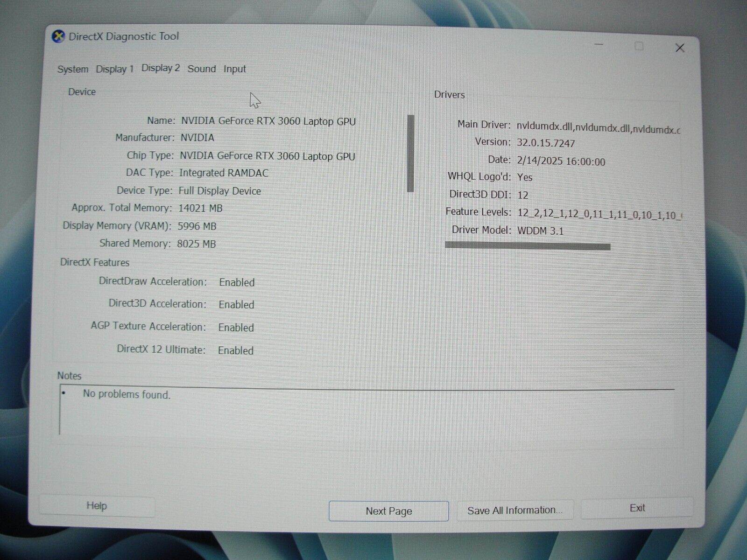Click the DirectX icon in the title bar

58,36
